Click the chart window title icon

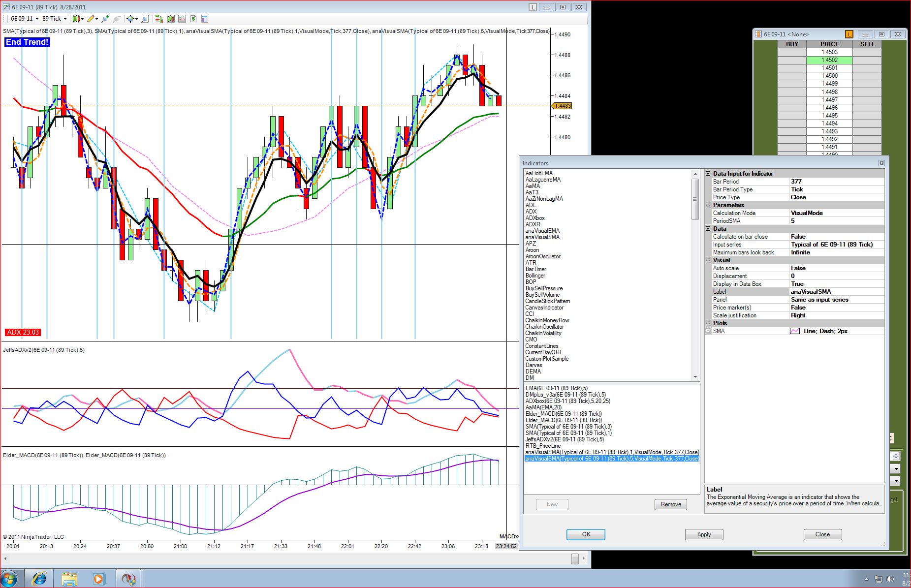(6, 7)
